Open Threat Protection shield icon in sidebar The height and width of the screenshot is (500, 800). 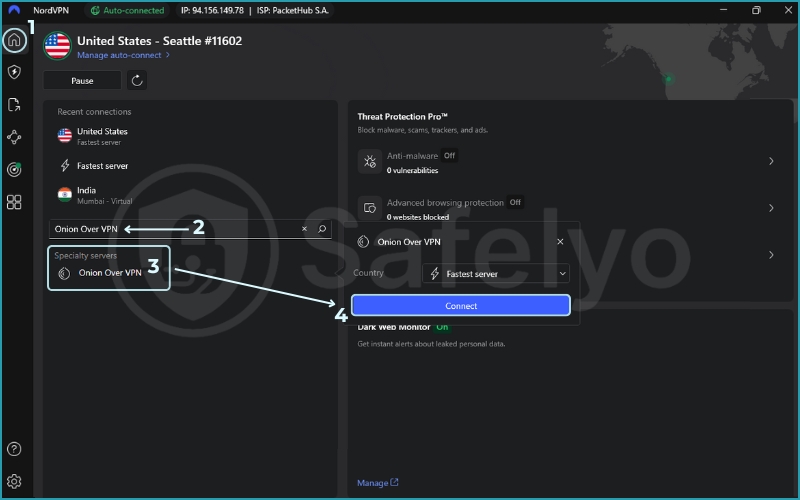[x=14, y=72]
